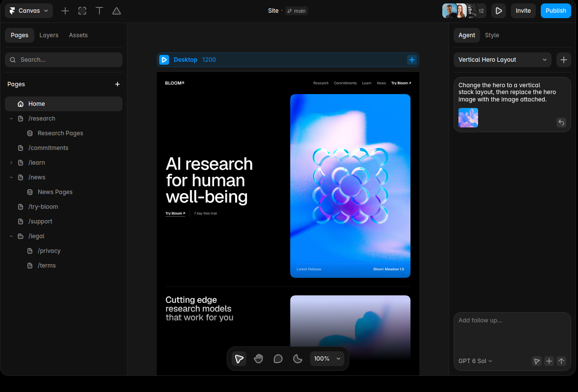The height and width of the screenshot is (392, 578).
Task: Select the pointer cursor tool
Action: point(239,359)
